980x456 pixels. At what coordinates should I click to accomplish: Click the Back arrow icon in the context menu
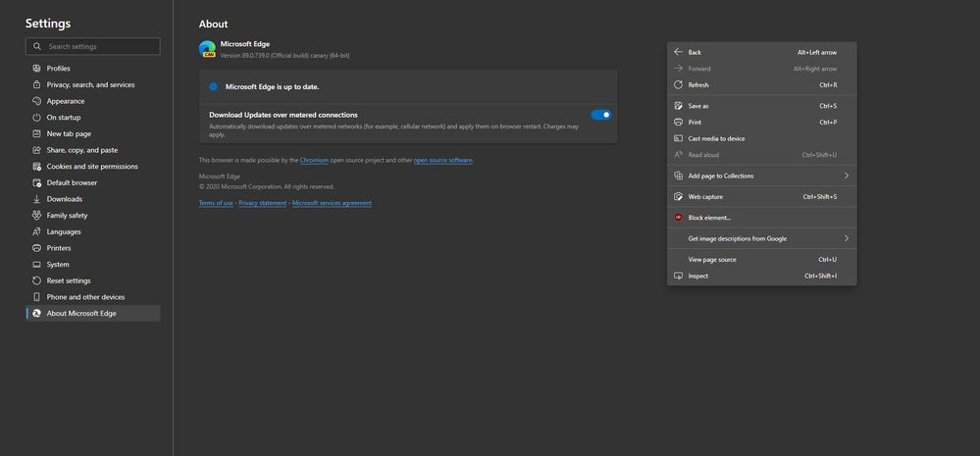[x=678, y=52]
